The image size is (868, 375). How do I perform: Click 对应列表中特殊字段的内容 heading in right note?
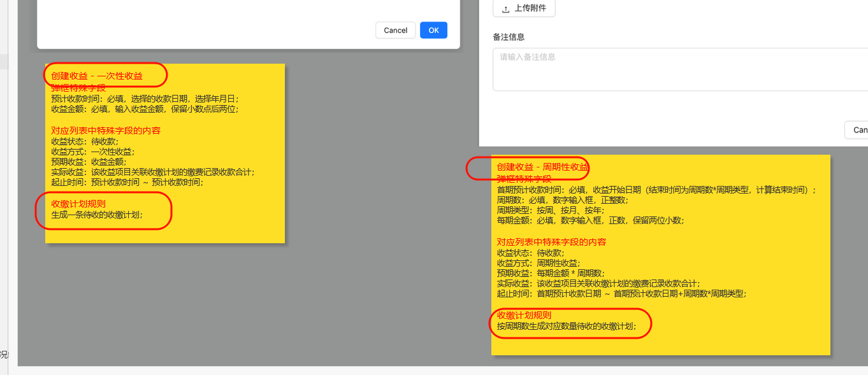[551, 242]
